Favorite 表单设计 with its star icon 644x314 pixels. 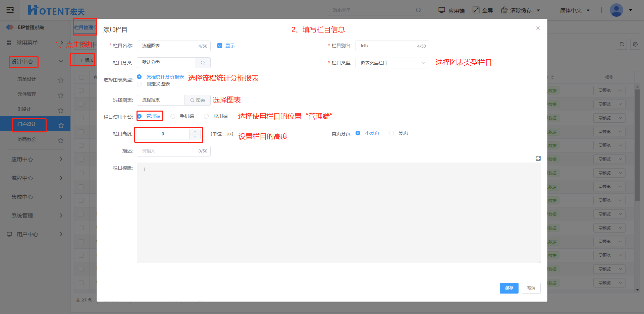click(x=61, y=80)
